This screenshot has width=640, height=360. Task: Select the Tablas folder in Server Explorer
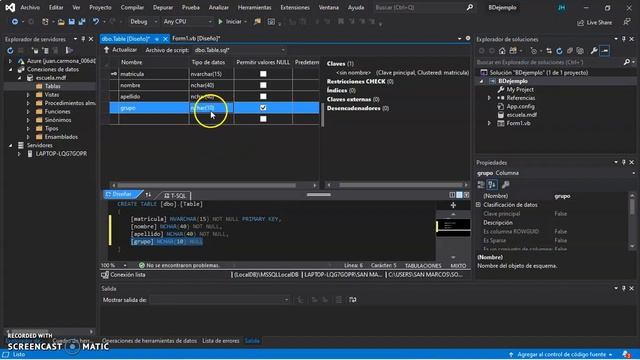pyautogui.click(x=53, y=86)
